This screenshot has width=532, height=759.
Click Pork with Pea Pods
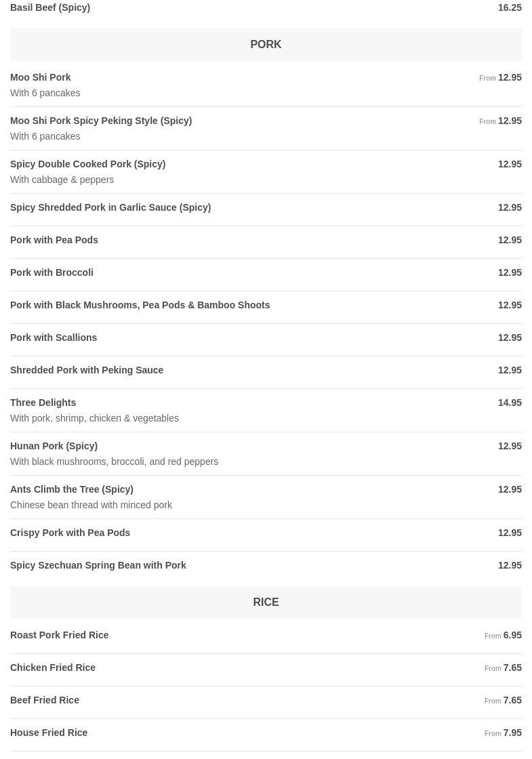[54, 241]
